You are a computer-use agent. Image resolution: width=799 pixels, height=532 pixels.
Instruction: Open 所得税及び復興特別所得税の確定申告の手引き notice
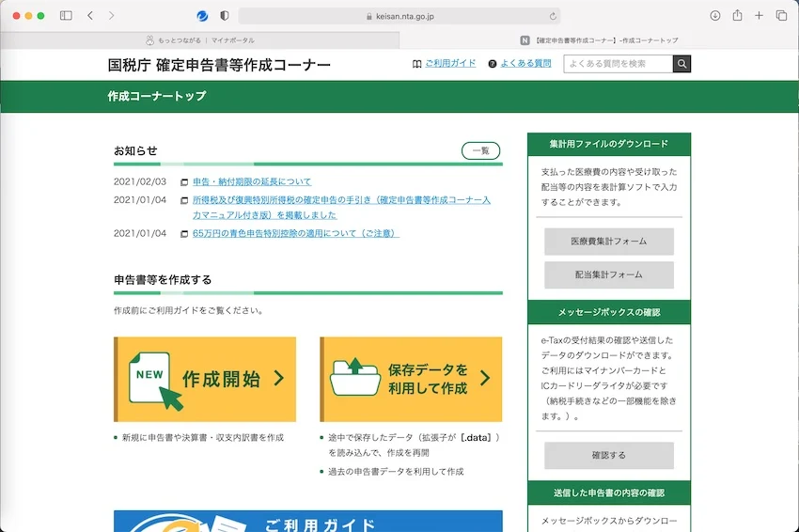[341, 208]
